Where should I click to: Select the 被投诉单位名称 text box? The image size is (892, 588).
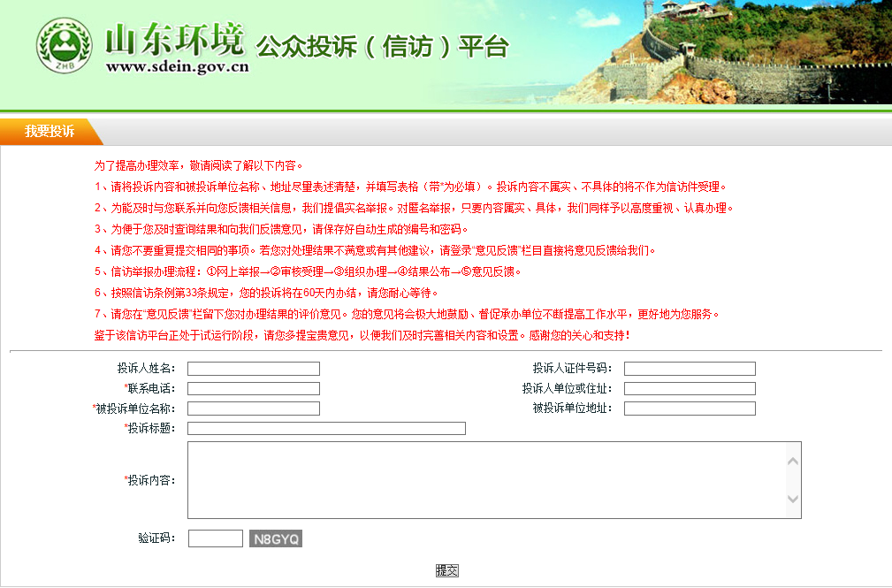pyautogui.click(x=253, y=409)
